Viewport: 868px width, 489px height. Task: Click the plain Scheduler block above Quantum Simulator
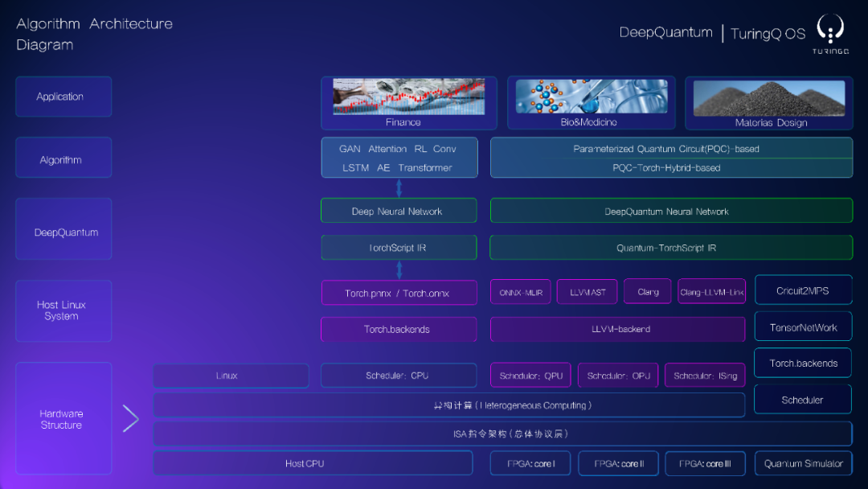pyautogui.click(x=803, y=399)
